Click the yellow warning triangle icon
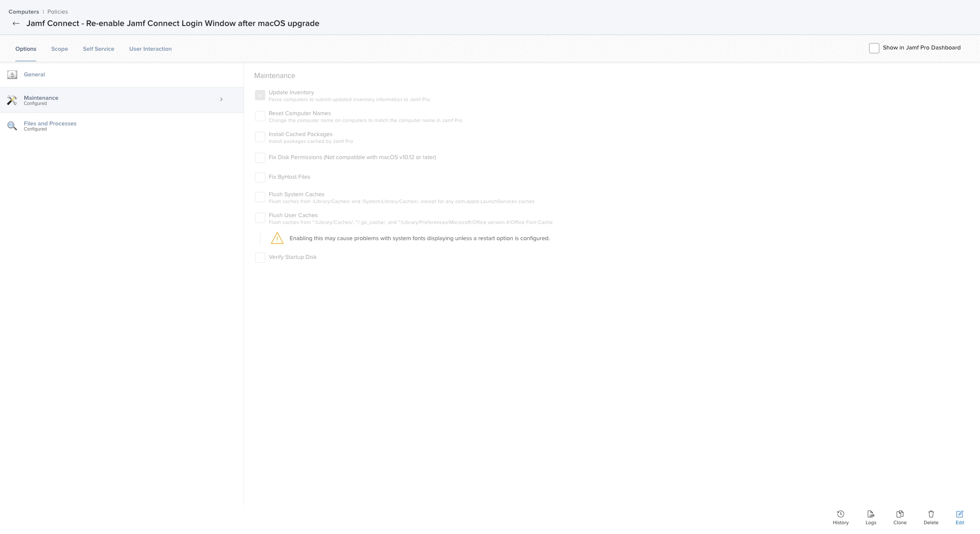This screenshot has width=980, height=534. coord(277,238)
